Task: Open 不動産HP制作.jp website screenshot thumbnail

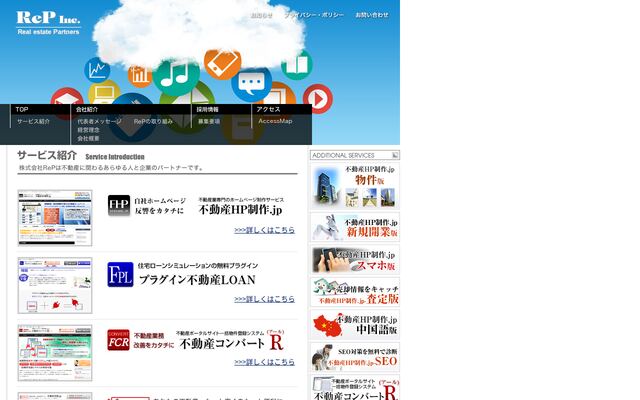Action: [55, 218]
